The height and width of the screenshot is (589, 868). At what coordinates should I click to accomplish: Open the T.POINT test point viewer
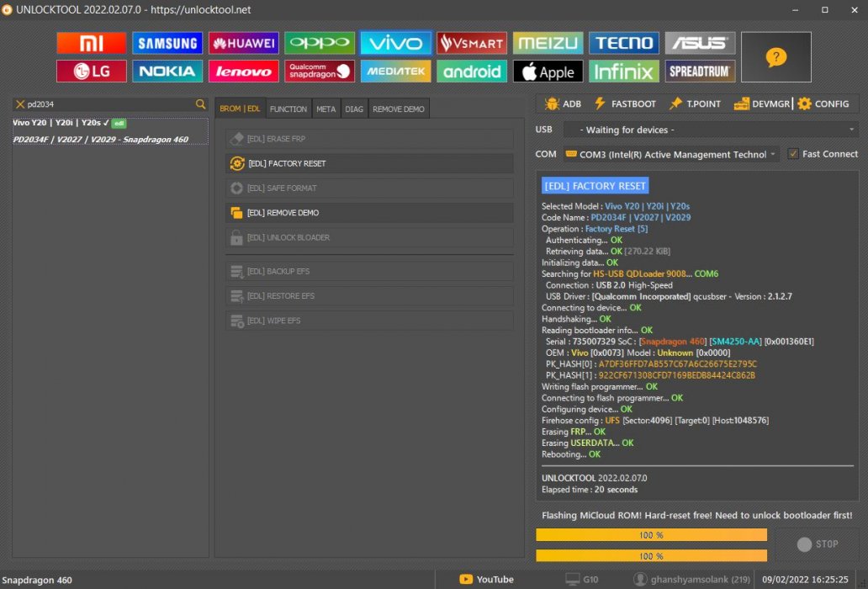tap(696, 103)
